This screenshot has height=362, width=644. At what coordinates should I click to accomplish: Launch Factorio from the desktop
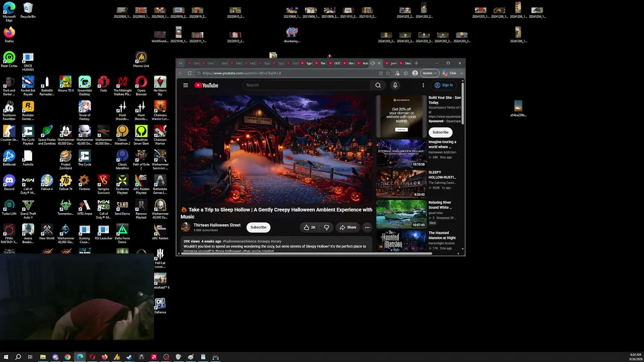[85, 183]
